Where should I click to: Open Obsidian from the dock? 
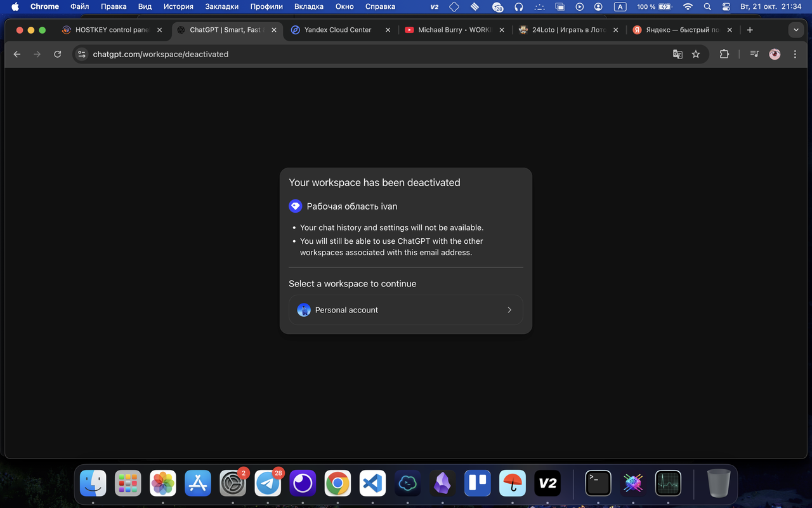point(442,484)
